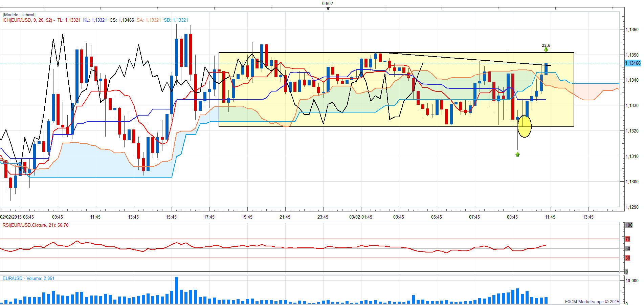Click the light blue SB: 1,13321 legend value
The width and height of the screenshot is (644, 305).
(176, 20)
